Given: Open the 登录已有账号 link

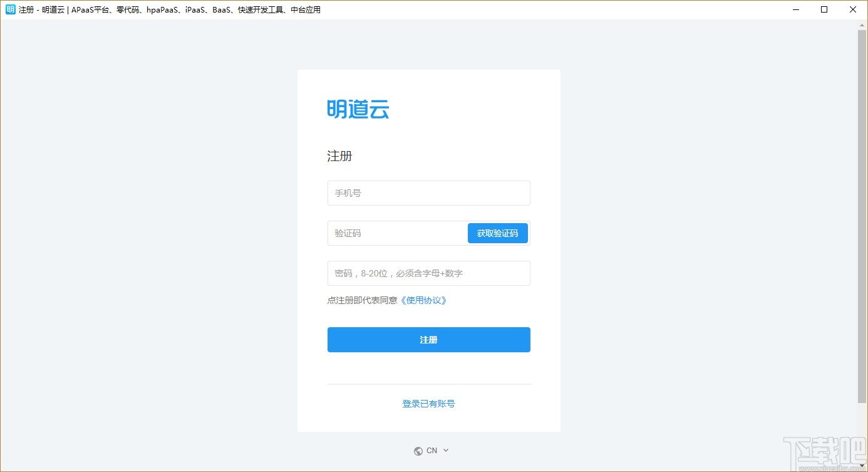Looking at the screenshot, I should (x=429, y=404).
